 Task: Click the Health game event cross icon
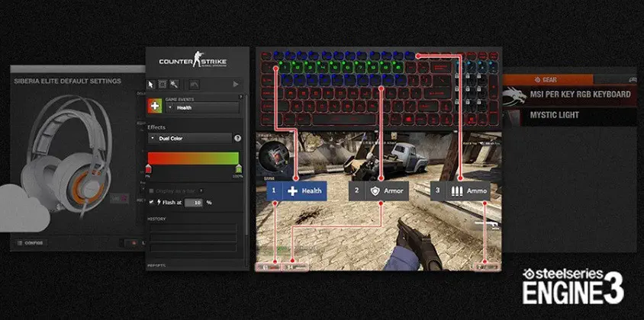coord(155,107)
